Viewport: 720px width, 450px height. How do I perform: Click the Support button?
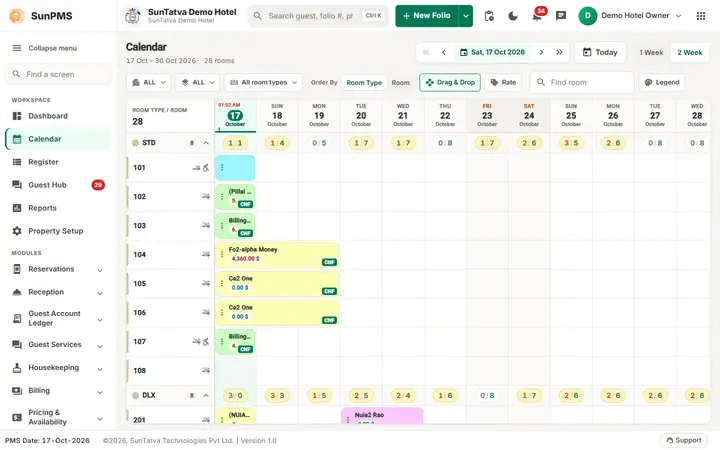point(684,440)
